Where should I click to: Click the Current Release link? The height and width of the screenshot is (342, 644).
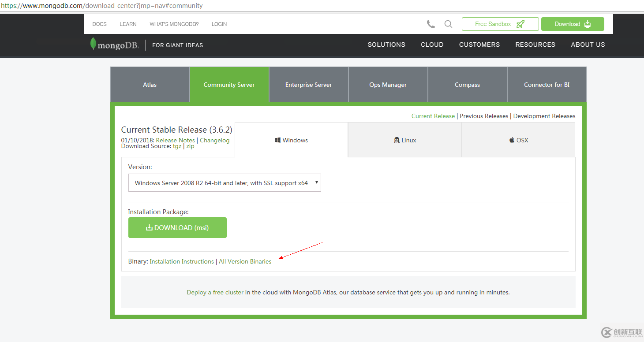[433, 116]
